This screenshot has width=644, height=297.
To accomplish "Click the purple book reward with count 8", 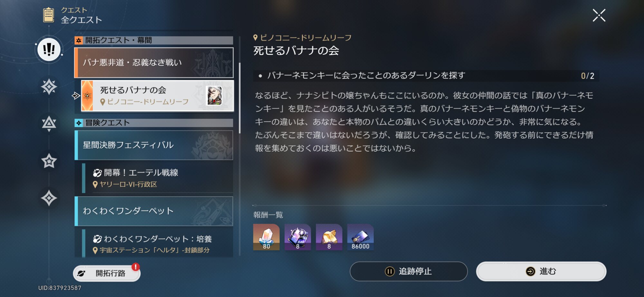I will pyautogui.click(x=298, y=237).
